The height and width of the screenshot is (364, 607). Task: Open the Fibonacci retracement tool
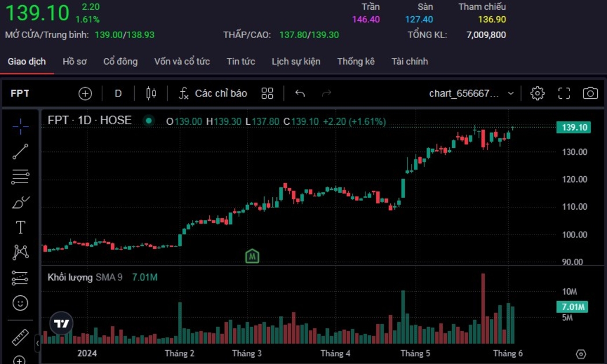pos(20,177)
